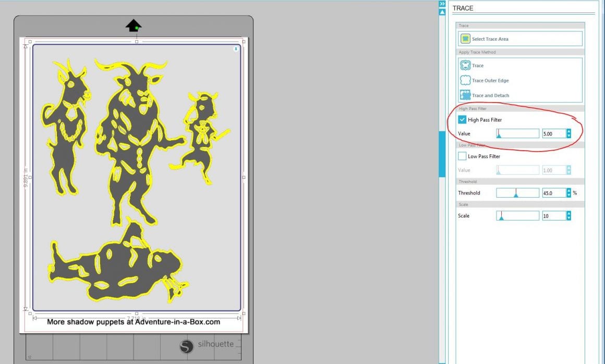Decrease the Threshold value with the down stepper
Viewport: 605px width, 364px height.
coord(568,195)
